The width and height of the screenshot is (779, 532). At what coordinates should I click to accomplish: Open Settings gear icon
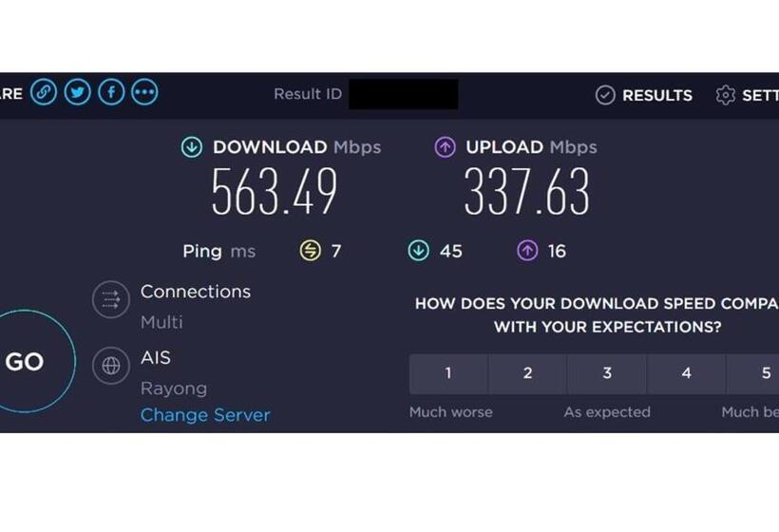pos(726,95)
